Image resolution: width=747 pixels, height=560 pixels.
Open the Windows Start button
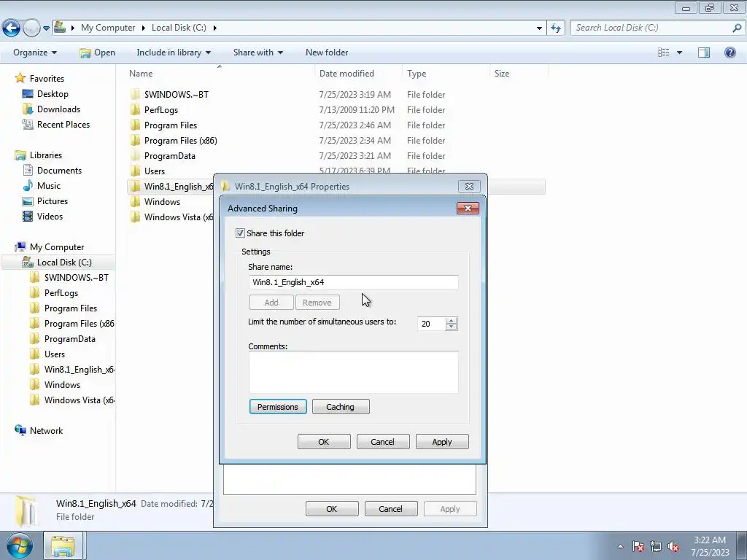coord(18,546)
